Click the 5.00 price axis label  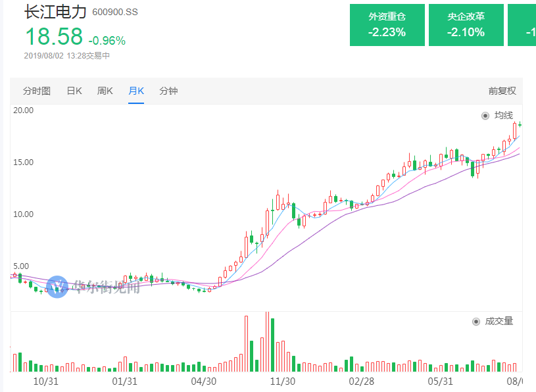tap(21, 266)
